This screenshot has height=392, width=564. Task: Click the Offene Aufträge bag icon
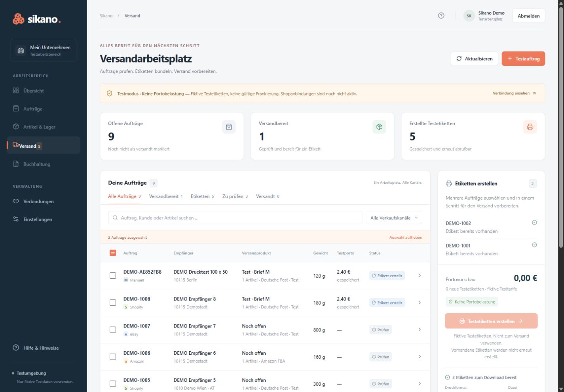(x=229, y=127)
